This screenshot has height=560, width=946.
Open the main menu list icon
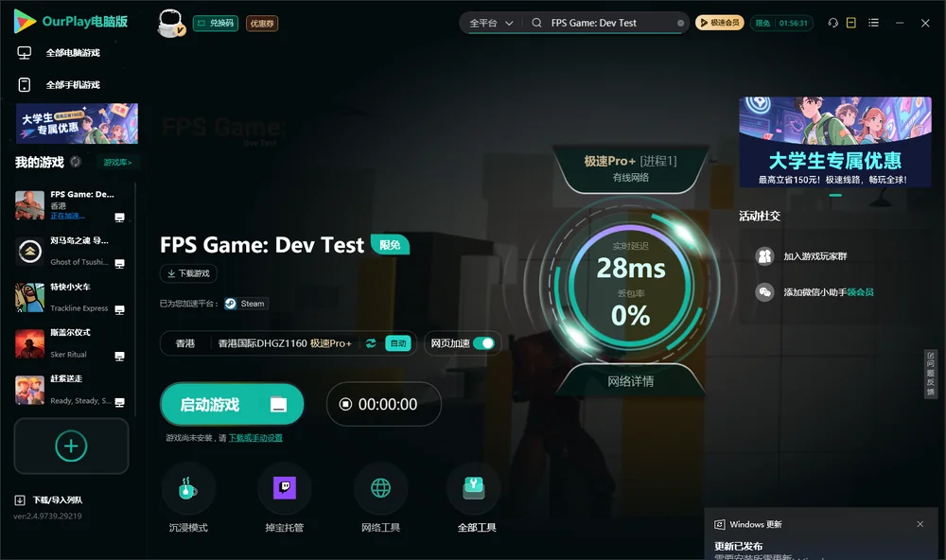coord(873,23)
